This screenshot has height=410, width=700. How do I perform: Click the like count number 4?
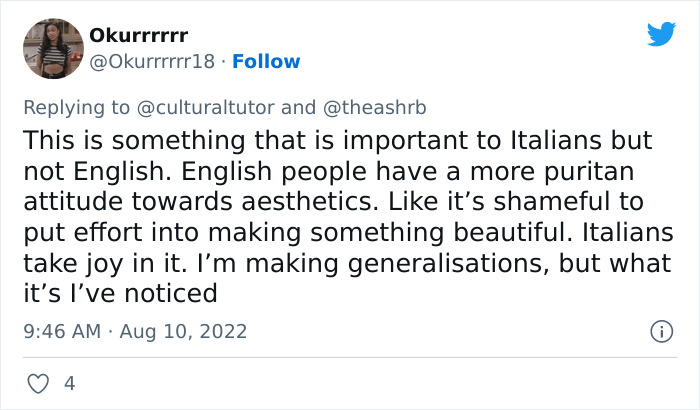(69, 383)
